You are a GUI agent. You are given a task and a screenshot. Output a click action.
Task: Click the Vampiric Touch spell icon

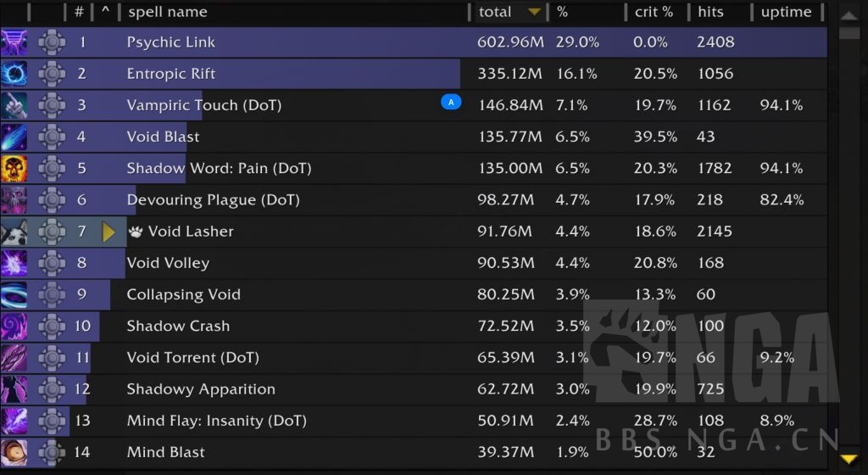[x=14, y=105]
